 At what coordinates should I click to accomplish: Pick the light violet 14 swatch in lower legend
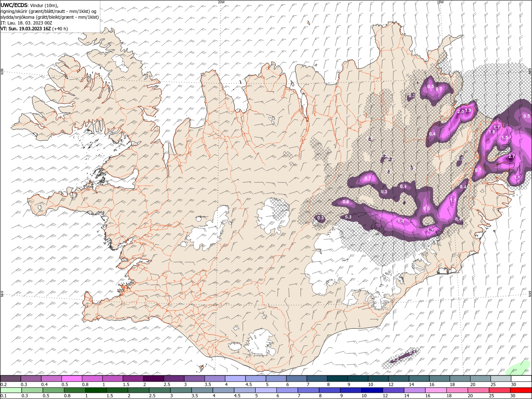coord(414,390)
